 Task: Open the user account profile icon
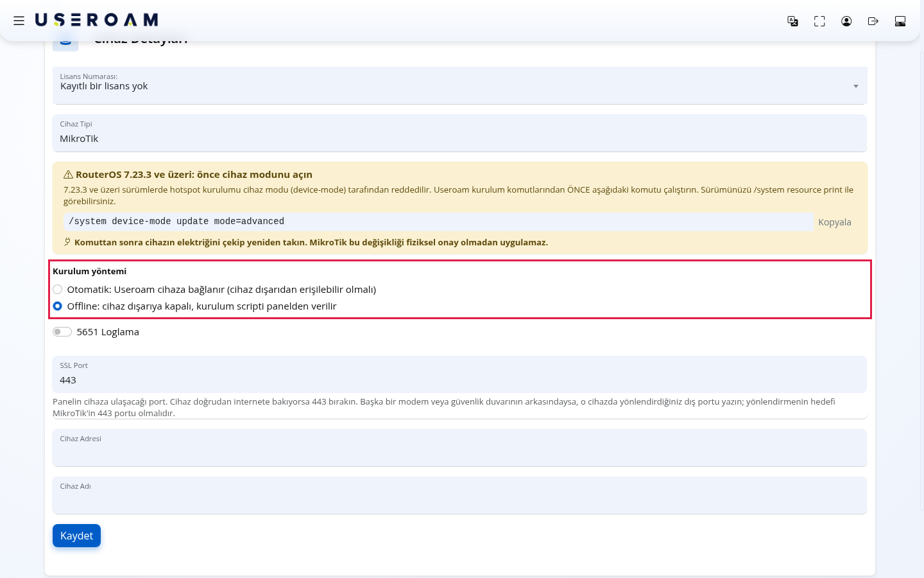point(846,21)
